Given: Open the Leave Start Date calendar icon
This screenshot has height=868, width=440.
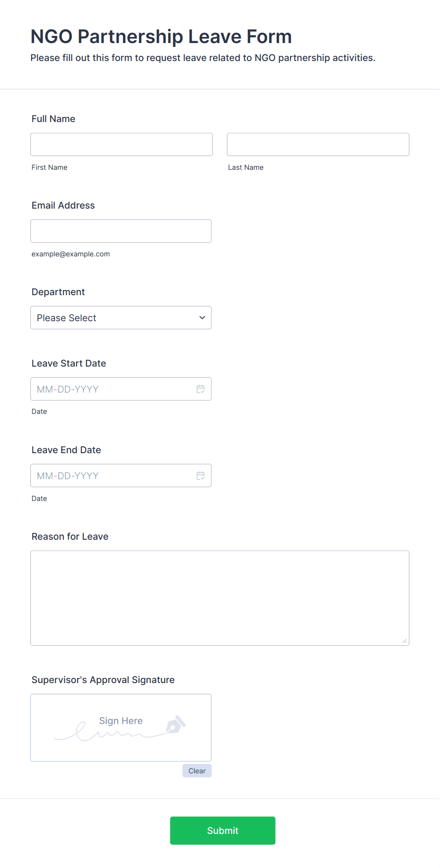Looking at the screenshot, I should [x=201, y=389].
